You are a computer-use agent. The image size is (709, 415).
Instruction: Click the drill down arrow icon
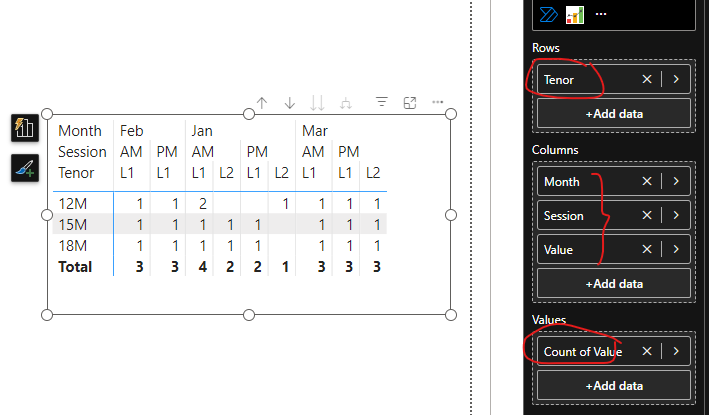pos(290,103)
